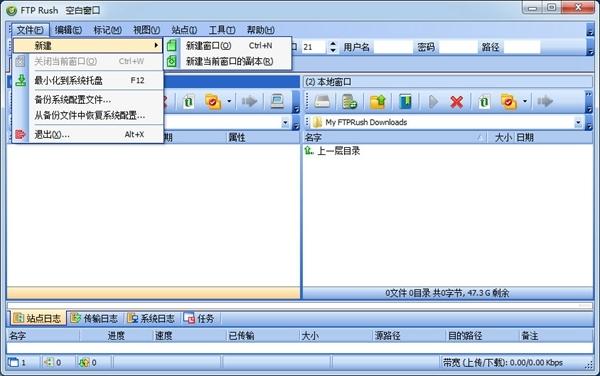The image size is (600, 376).
Task: Choose 新建窗口 from the submenu
Action: tap(228, 46)
